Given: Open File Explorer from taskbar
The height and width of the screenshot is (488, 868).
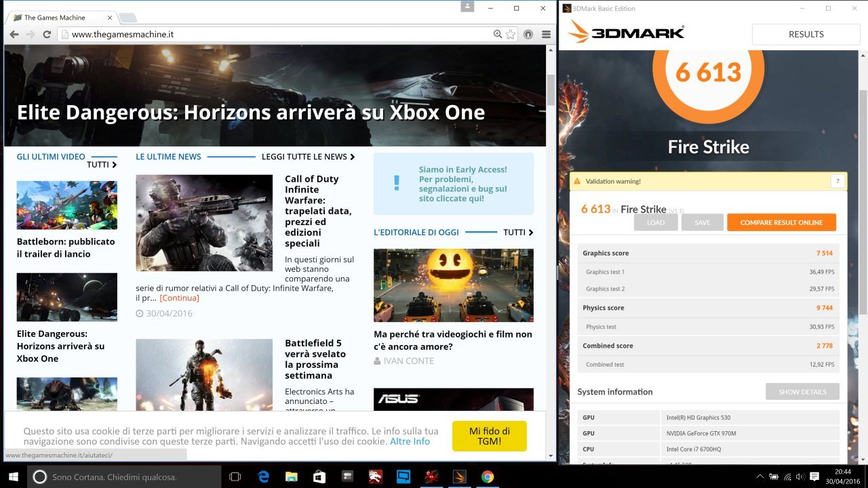Looking at the screenshot, I should 292,476.
